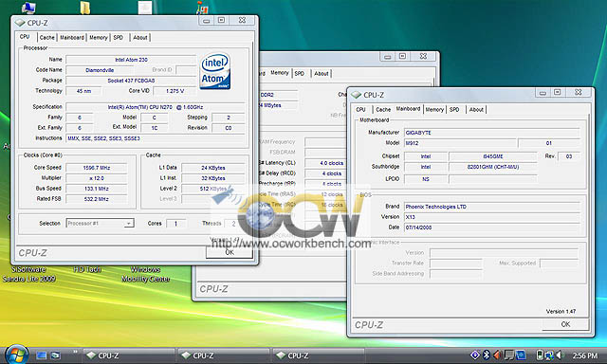The image size is (607, 364).
Task: Expand the quick launch overflow chevron
Action: [75, 352]
